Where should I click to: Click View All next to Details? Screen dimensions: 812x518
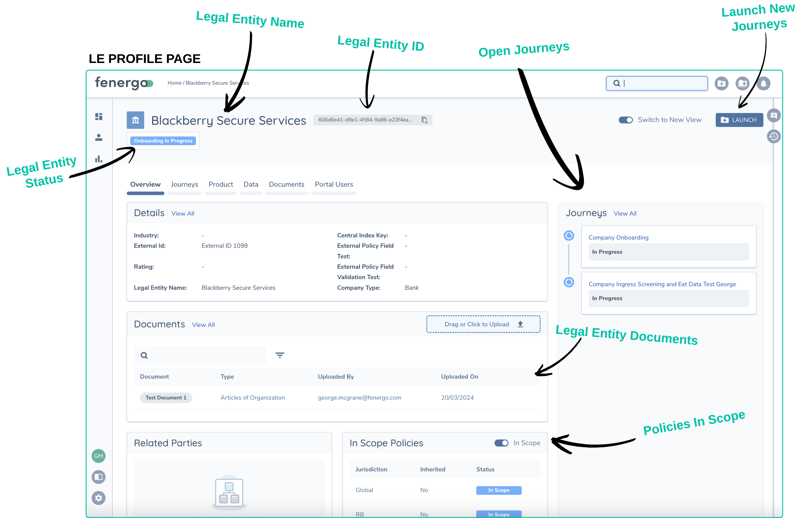[x=183, y=214]
